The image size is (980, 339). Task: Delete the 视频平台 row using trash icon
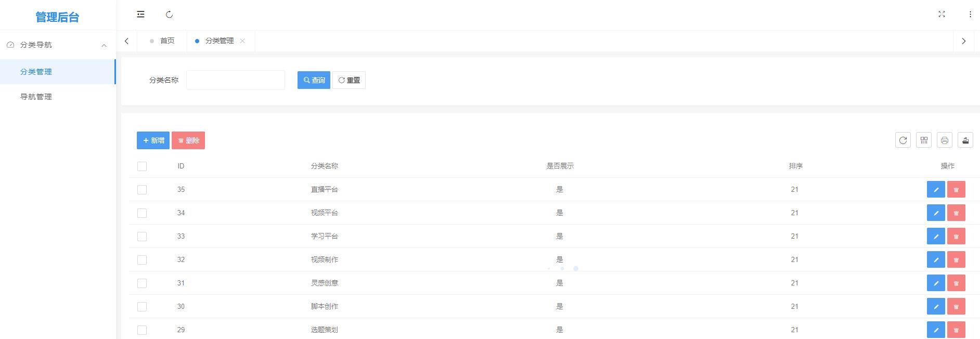coord(956,213)
